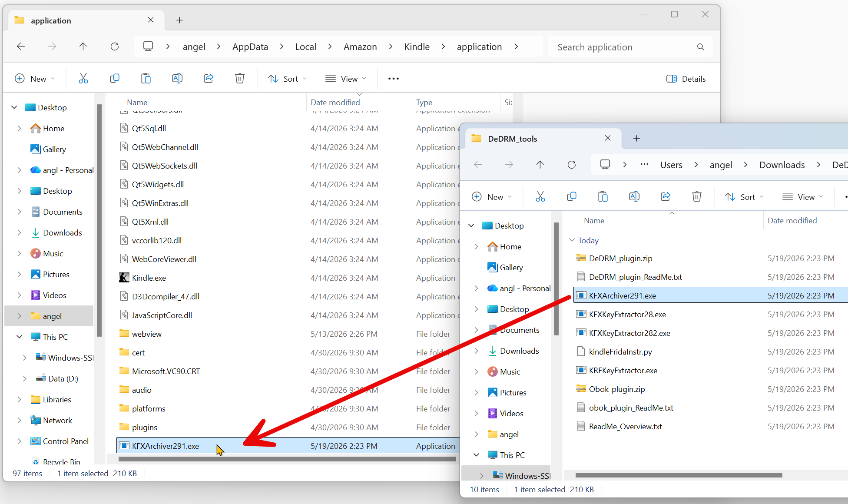Go up one level in application window
The image size is (848, 504).
click(x=83, y=46)
